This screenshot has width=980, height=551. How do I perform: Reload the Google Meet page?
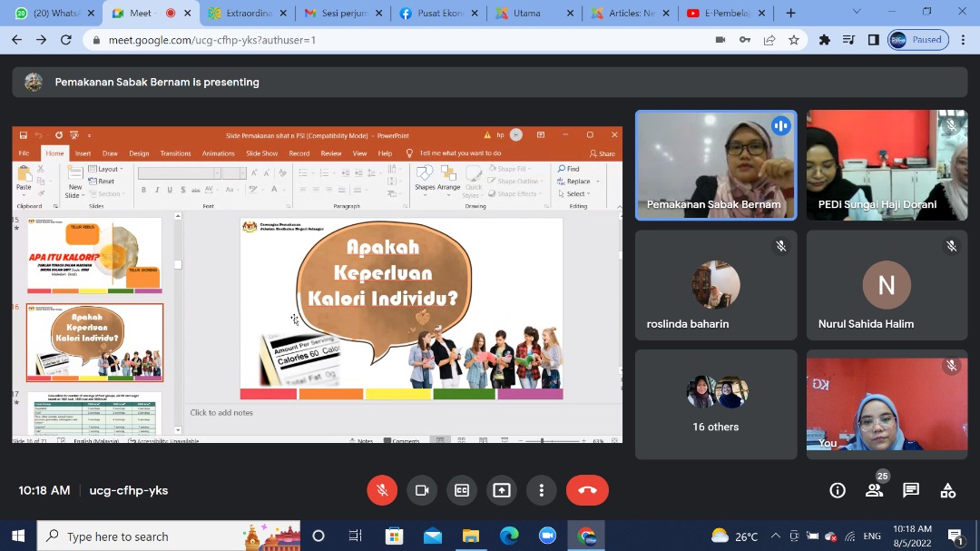65,40
